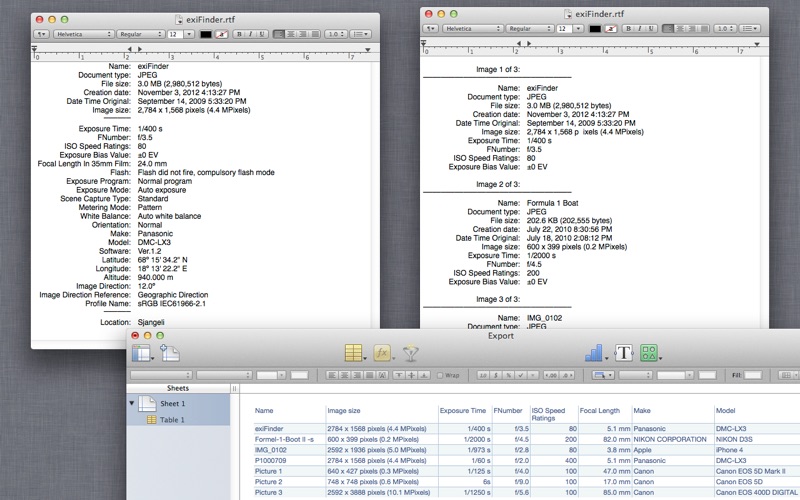This screenshot has width=800, height=500.
Task: Toggle Bold in right exiFinder.rtf window
Action: 629,29
